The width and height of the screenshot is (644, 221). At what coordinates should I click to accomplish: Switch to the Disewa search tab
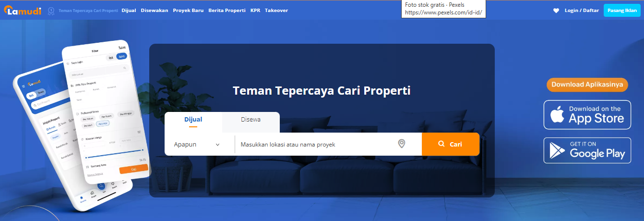click(x=250, y=120)
